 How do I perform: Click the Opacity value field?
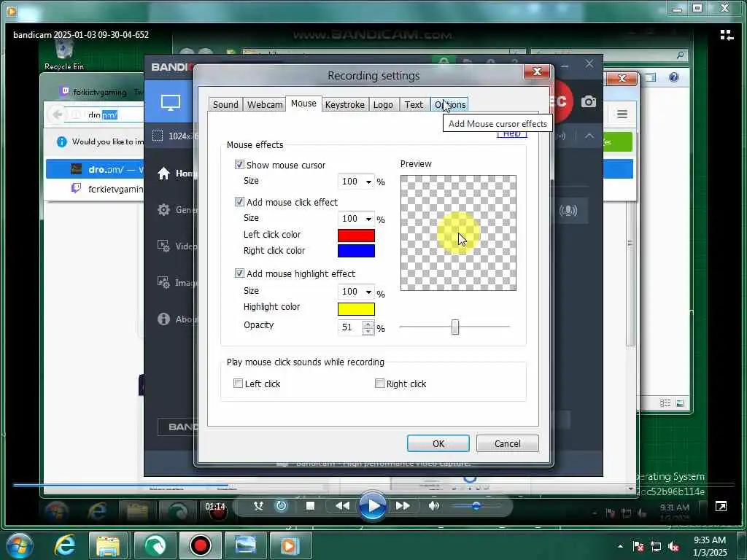[x=350, y=327]
